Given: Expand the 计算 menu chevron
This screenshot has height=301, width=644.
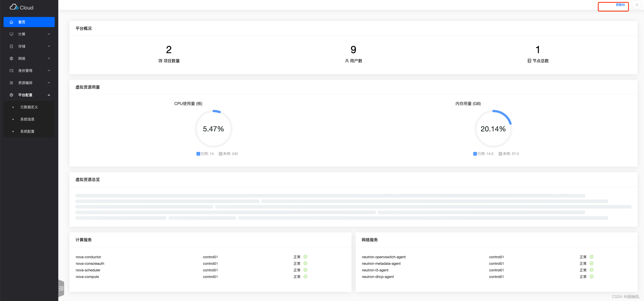Looking at the screenshot, I should 49,34.
